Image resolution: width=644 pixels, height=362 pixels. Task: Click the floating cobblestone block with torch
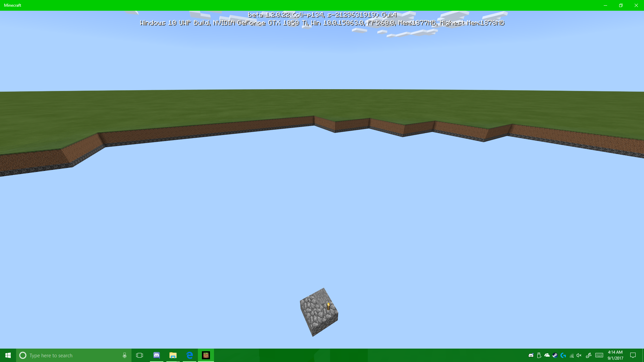319,312
